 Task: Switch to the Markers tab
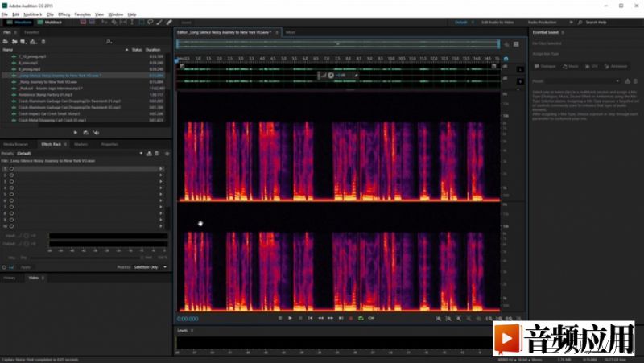[81, 145]
